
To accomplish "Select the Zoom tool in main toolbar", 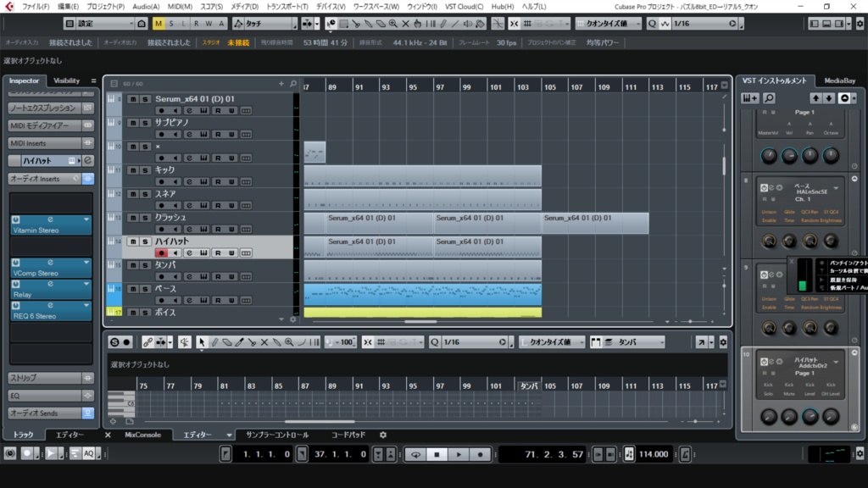I will [393, 24].
